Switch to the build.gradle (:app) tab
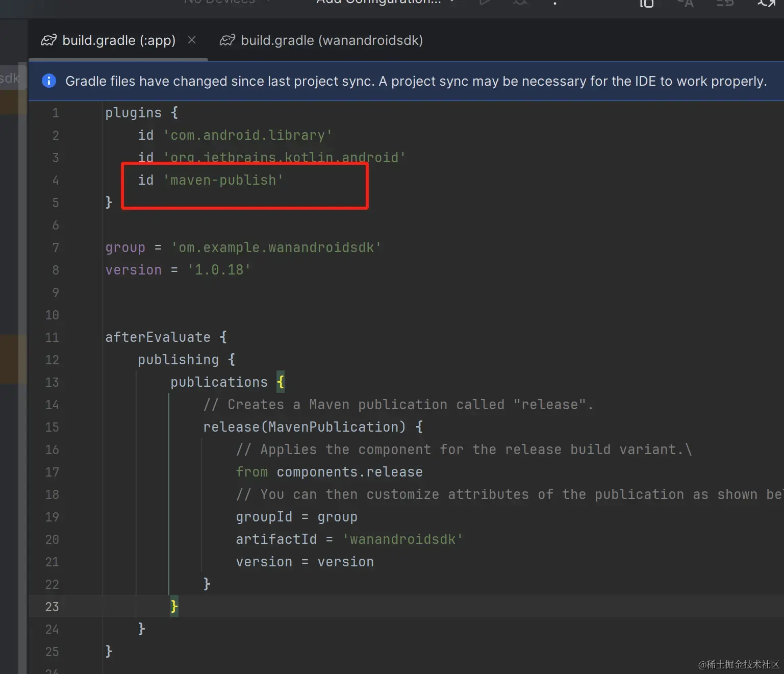 pyautogui.click(x=118, y=40)
